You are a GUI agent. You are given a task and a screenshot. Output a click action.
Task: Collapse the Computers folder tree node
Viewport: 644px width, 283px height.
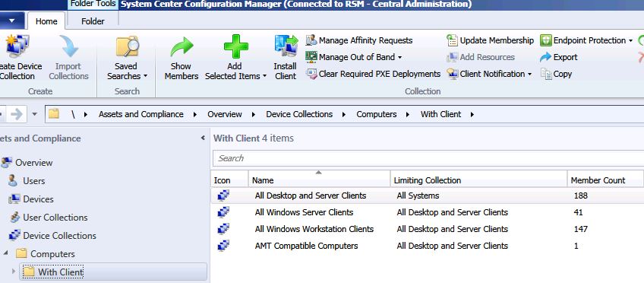[x=6, y=253]
